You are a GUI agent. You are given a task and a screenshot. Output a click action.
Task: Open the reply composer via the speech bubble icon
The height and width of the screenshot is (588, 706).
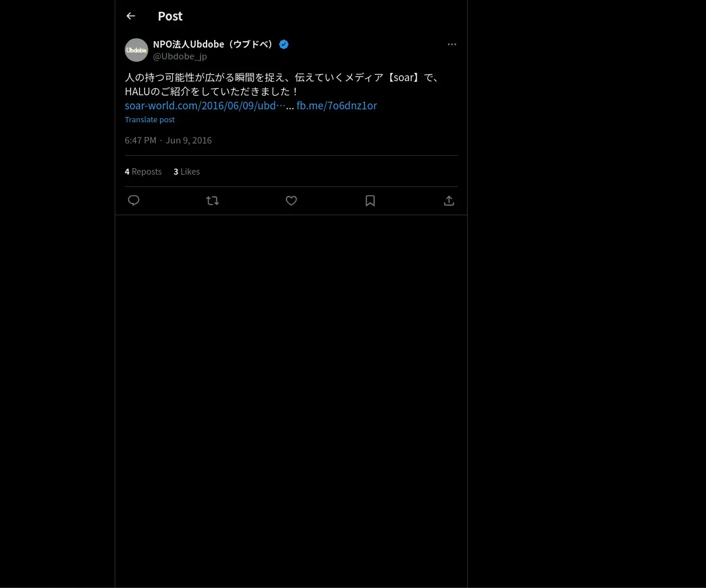coord(134,201)
